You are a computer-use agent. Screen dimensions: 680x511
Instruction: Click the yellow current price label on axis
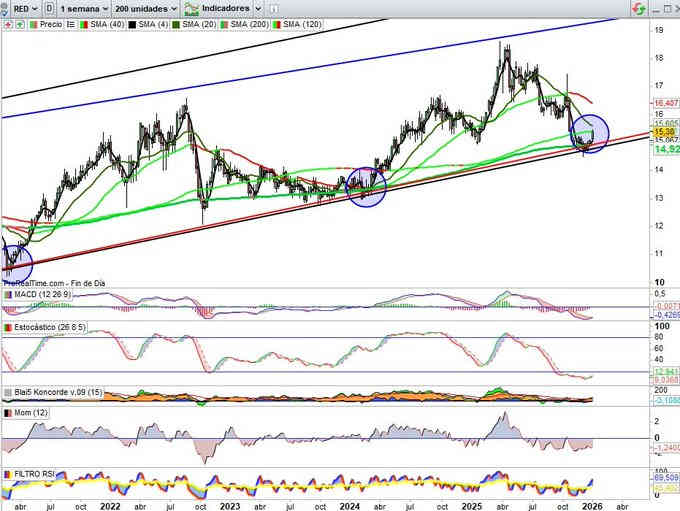(665, 131)
